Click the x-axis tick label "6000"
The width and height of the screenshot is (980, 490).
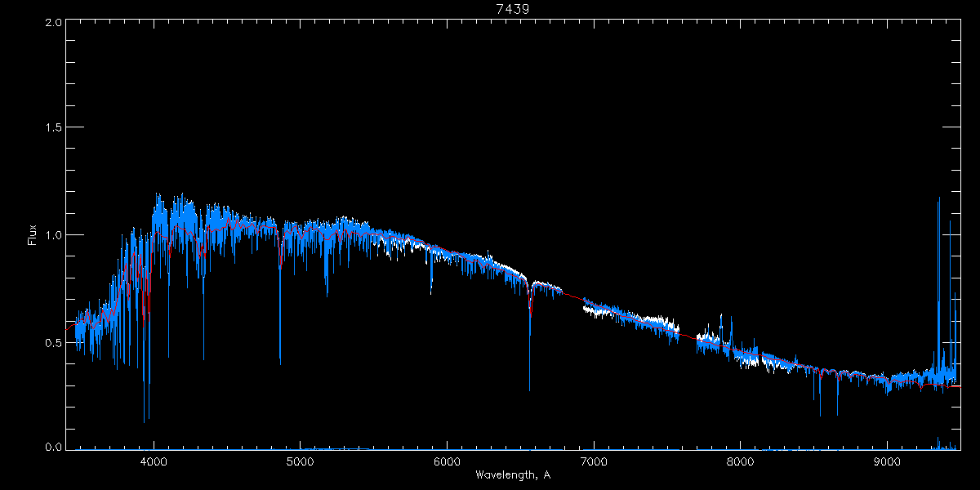point(447,461)
